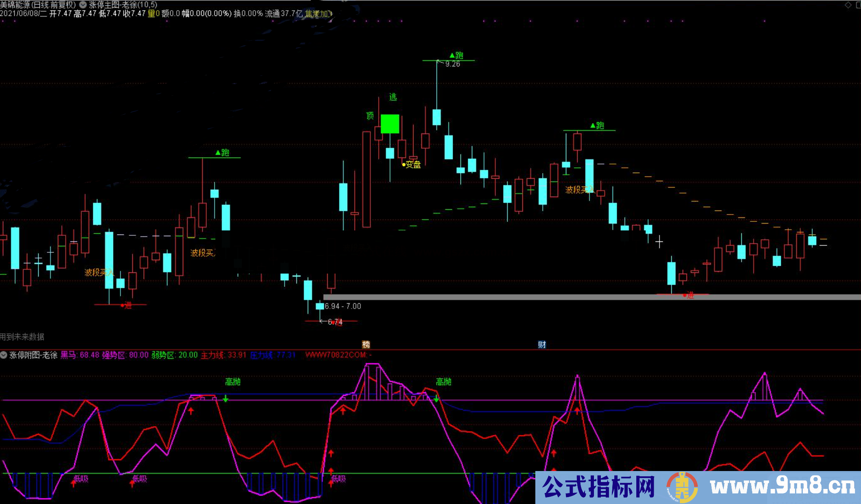Click the green 逃 signal label
861x504 pixels.
[393, 97]
